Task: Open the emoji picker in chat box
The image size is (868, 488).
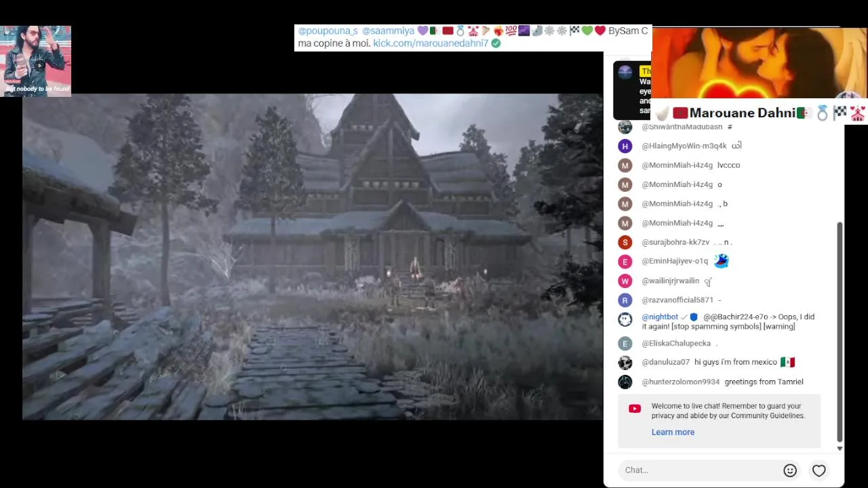Action: [x=790, y=470]
